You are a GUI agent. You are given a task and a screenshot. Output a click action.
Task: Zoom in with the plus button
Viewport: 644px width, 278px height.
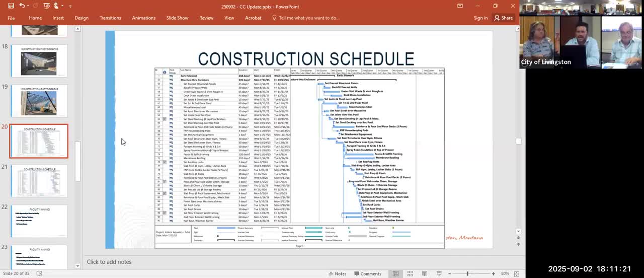click(x=494, y=273)
